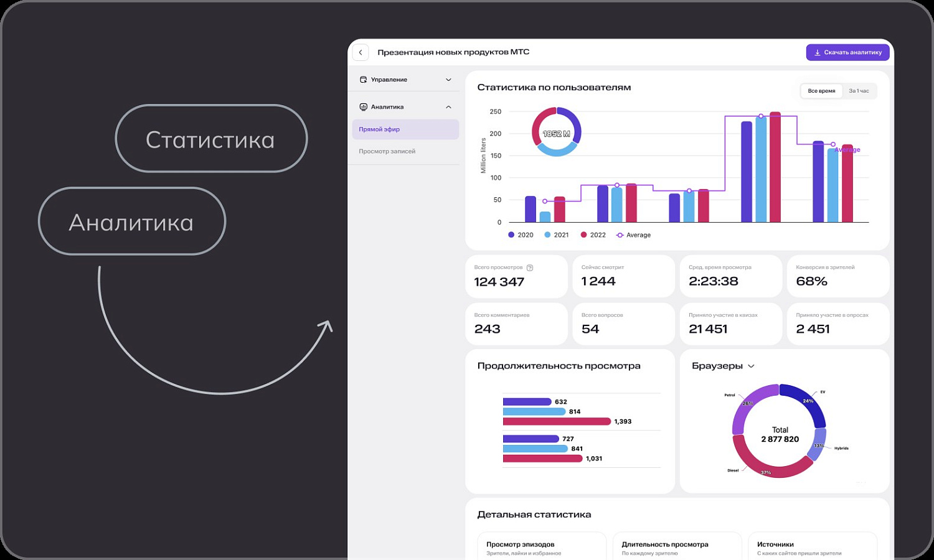Image resolution: width=934 pixels, height=560 pixels.
Task: Collapse the Аналитика section chevron
Action: pyautogui.click(x=448, y=107)
